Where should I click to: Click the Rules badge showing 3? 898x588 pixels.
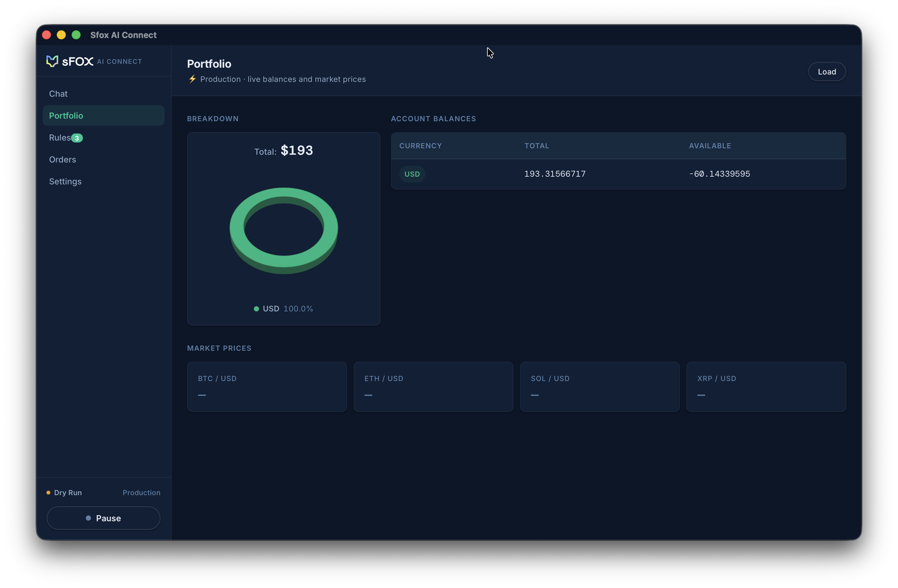click(77, 138)
